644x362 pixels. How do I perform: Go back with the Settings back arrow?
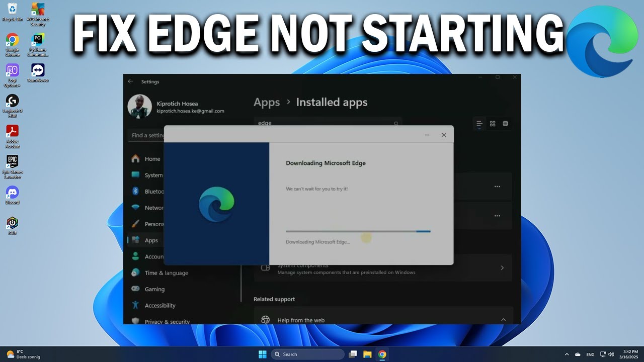tap(131, 81)
